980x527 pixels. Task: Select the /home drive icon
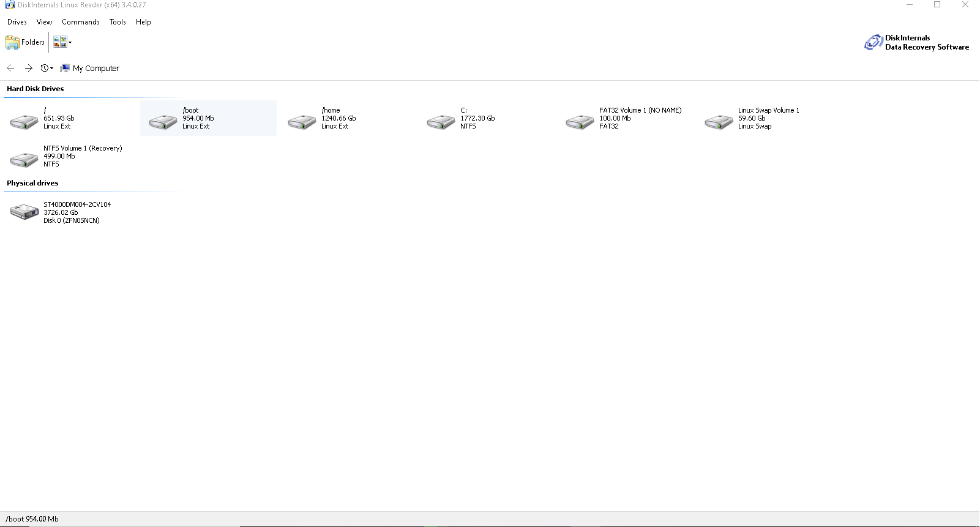[x=302, y=121]
